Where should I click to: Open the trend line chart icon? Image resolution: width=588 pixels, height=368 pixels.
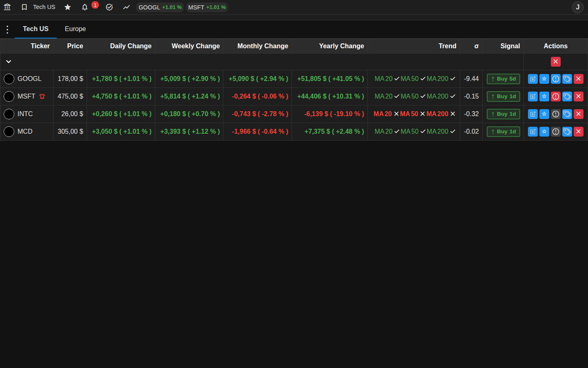[x=127, y=7]
